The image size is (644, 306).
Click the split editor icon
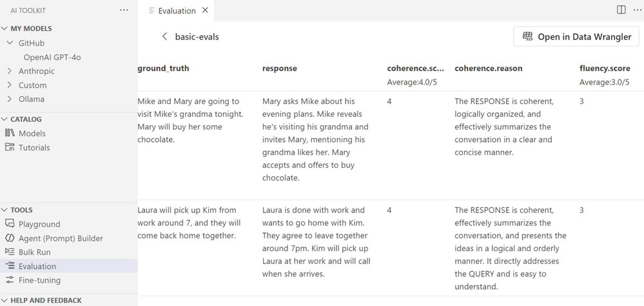(621, 10)
